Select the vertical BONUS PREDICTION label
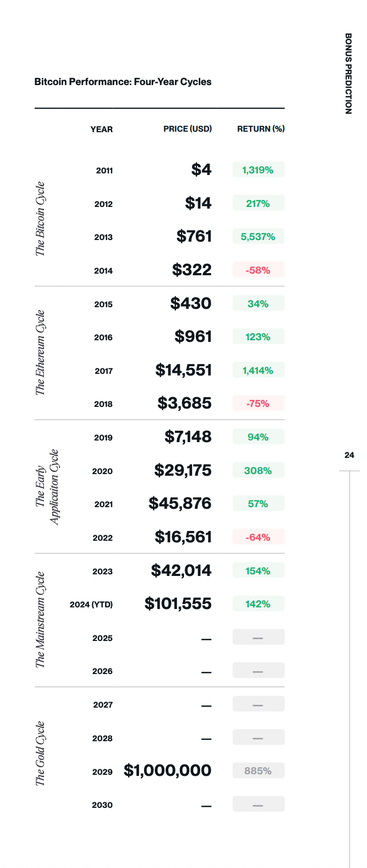Viewport: 367px width, 868px height. click(348, 74)
